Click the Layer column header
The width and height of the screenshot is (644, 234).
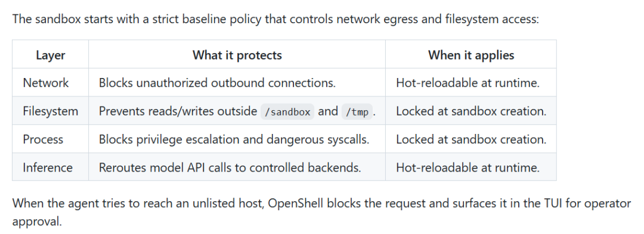(x=50, y=55)
